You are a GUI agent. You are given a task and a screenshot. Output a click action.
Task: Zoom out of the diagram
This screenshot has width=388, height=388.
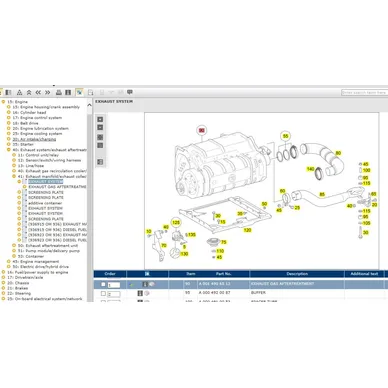pos(100,127)
